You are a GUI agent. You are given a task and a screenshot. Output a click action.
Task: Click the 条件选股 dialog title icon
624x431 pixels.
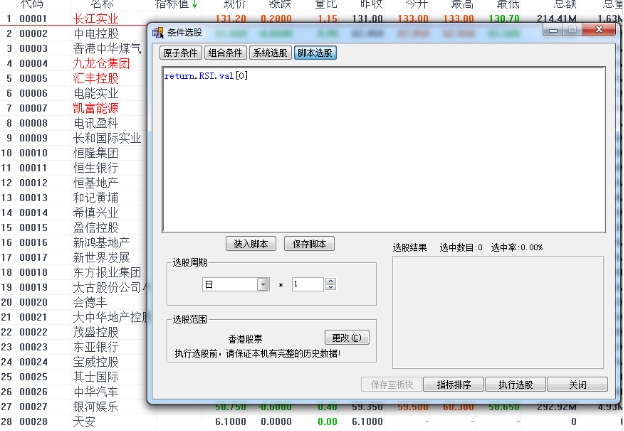tap(159, 31)
